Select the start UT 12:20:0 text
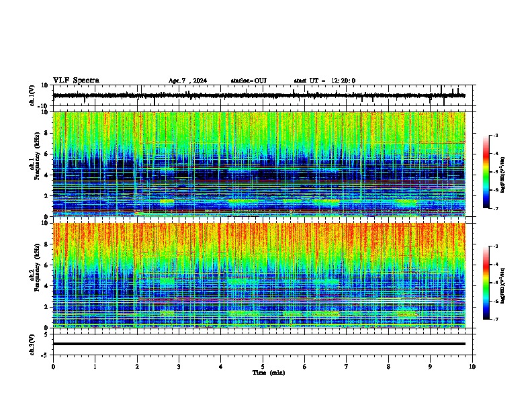This screenshot has width=532, height=411. click(324, 81)
